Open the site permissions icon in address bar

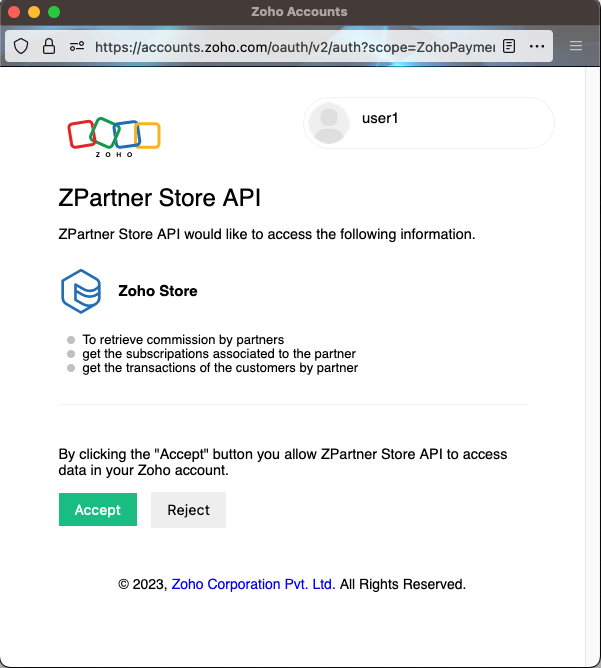pyautogui.click(x=77, y=46)
